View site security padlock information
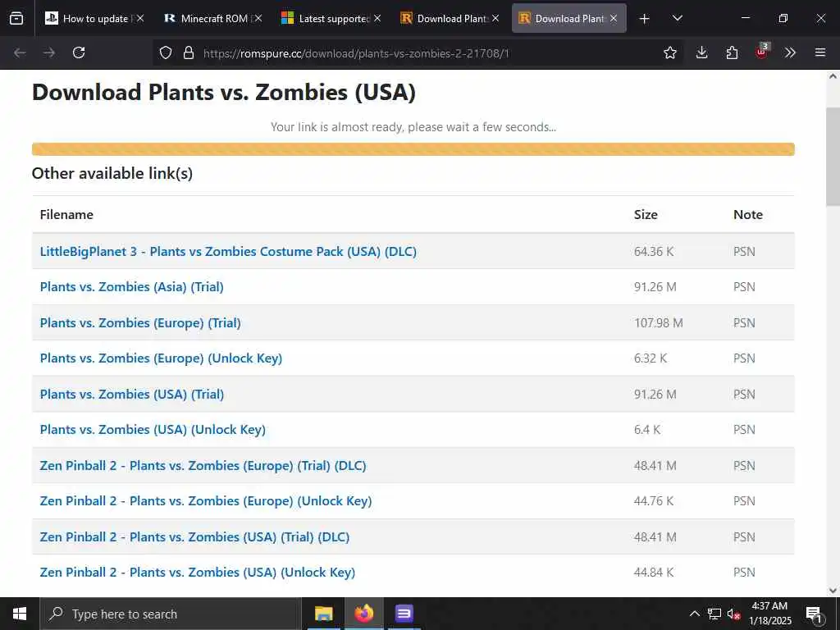 [188, 52]
